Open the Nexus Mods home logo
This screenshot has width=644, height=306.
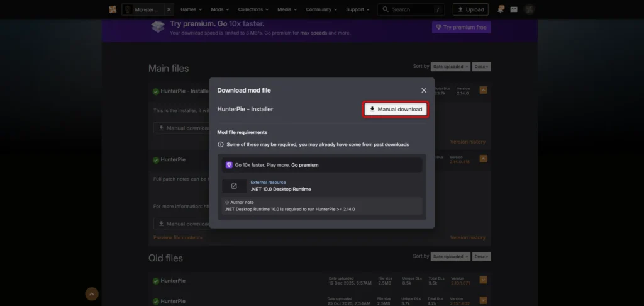pos(113,9)
